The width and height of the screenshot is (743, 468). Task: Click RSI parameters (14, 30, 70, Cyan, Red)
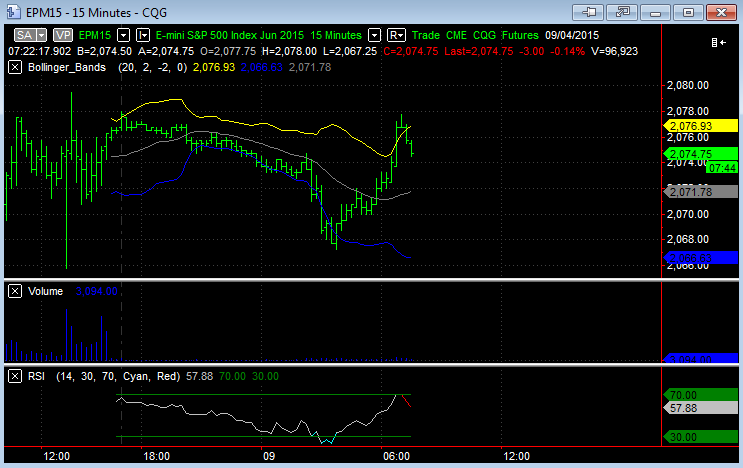[x=118, y=377]
